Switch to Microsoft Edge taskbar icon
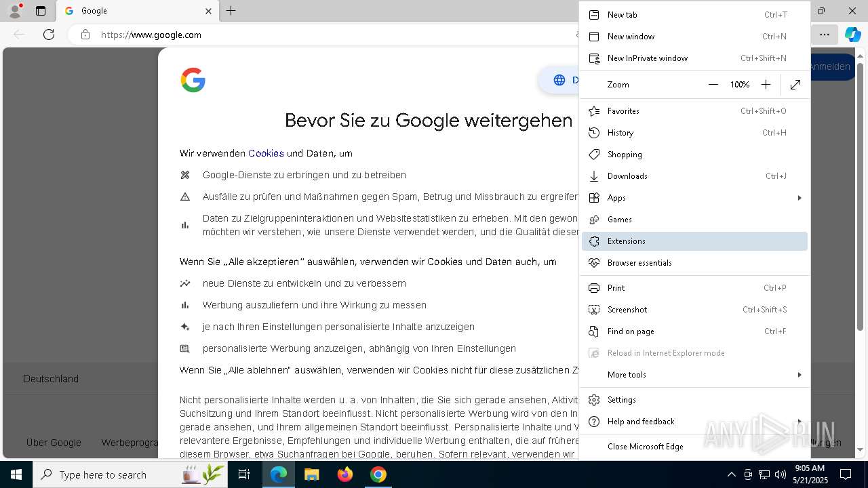This screenshot has width=868, height=488. coord(279,474)
